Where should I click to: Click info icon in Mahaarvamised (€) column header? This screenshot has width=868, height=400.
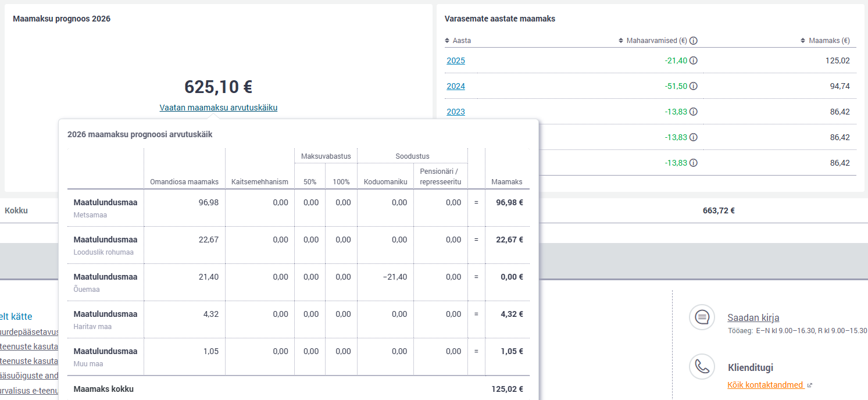[694, 41]
